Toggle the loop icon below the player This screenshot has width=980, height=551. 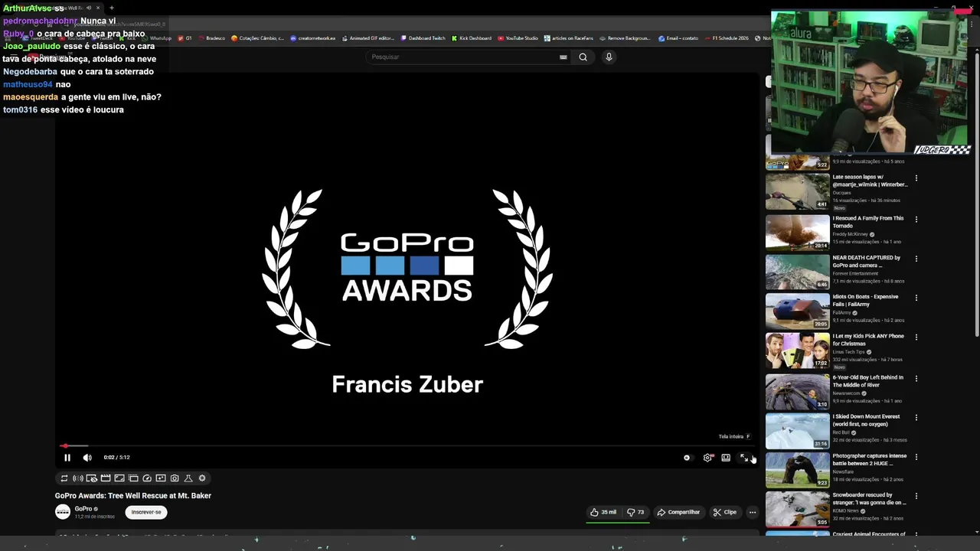pyautogui.click(x=64, y=478)
